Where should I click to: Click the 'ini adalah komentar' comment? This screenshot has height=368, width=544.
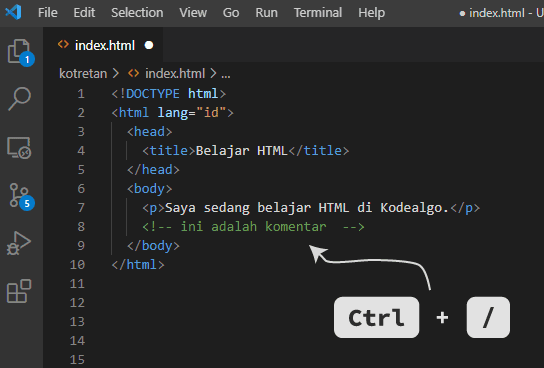click(253, 227)
